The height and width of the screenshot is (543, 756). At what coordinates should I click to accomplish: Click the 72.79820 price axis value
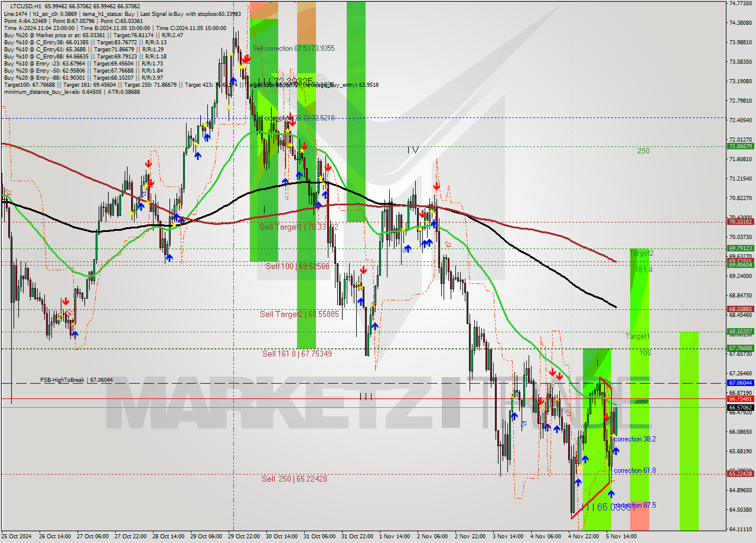point(740,101)
